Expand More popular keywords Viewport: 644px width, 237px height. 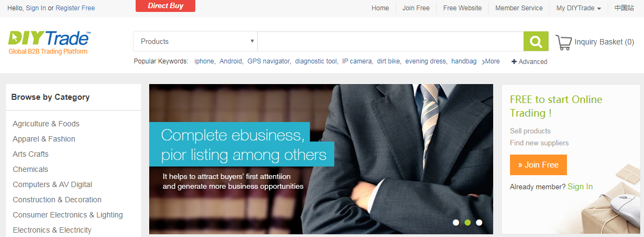(x=491, y=61)
